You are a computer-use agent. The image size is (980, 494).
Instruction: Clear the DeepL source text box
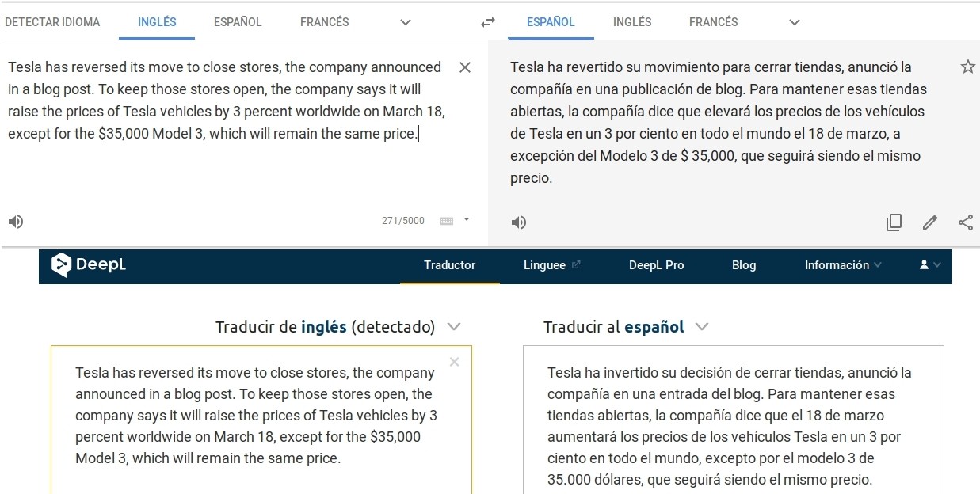[454, 362]
